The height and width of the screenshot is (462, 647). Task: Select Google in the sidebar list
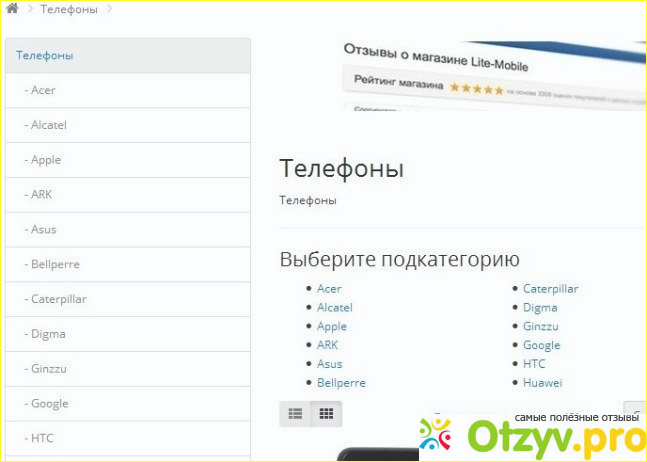pyautogui.click(x=50, y=404)
